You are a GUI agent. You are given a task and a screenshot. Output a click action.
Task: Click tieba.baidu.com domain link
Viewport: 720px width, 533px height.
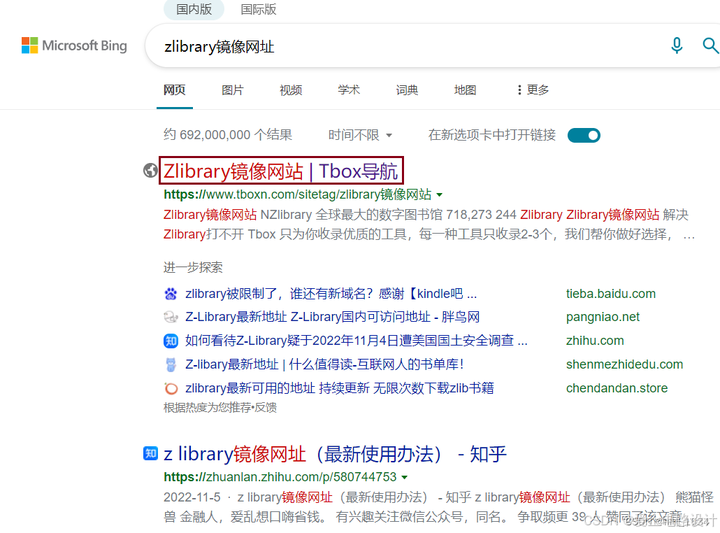click(611, 294)
